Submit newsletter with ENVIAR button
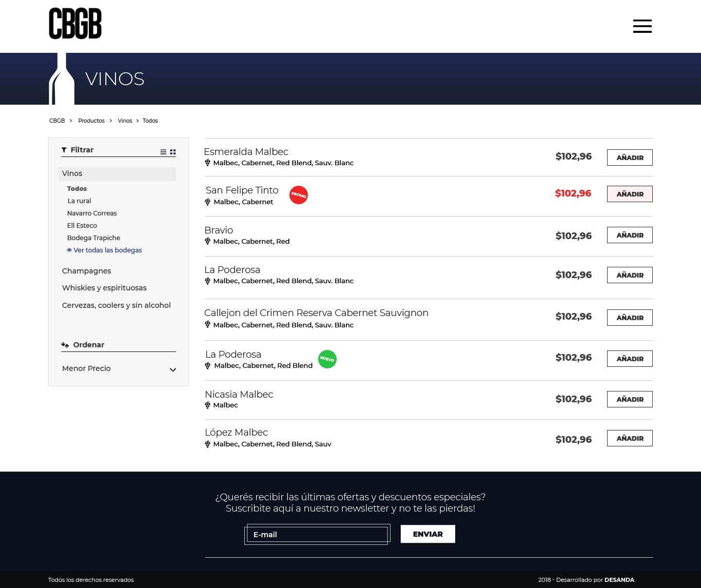Screen dimensions: 701x588 [x=428, y=534]
